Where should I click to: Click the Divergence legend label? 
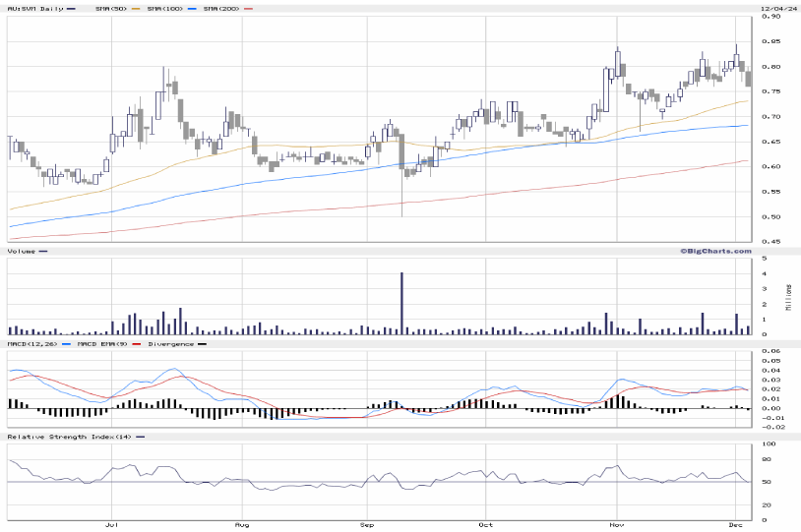(x=169, y=343)
